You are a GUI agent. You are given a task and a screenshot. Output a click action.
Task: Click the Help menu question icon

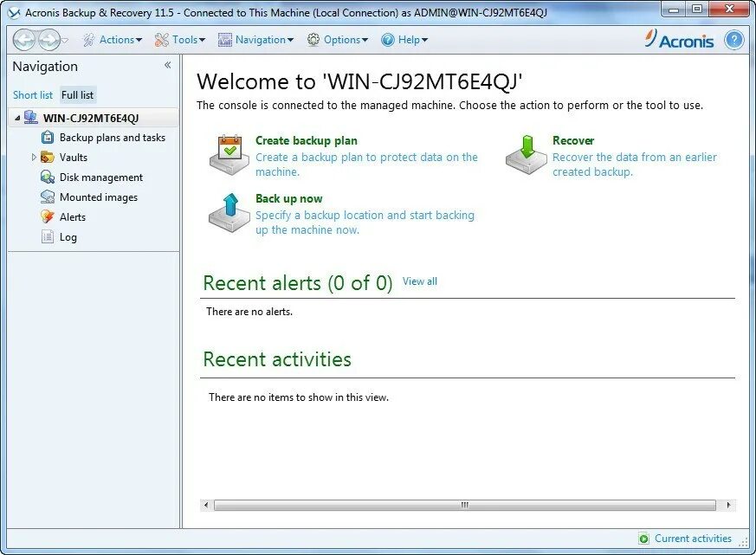click(x=388, y=40)
